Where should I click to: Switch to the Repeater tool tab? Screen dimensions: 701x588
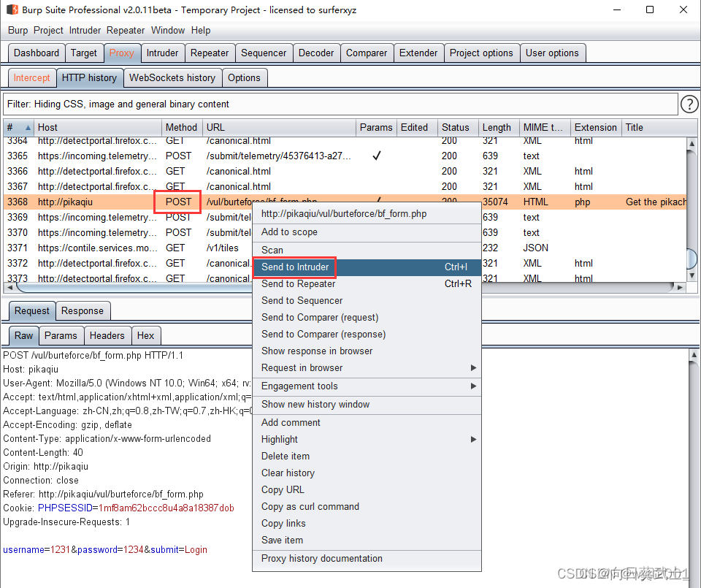coord(210,53)
